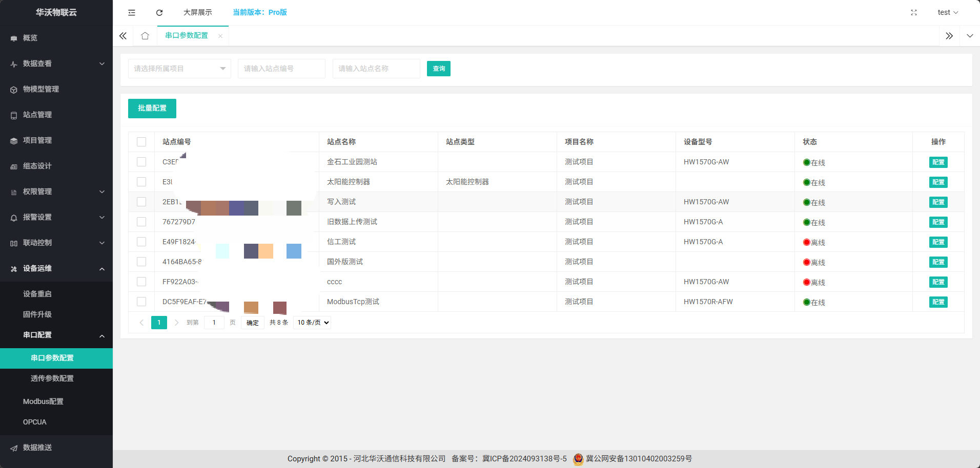
Task: Click the 查询 search button
Action: tap(438, 68)
